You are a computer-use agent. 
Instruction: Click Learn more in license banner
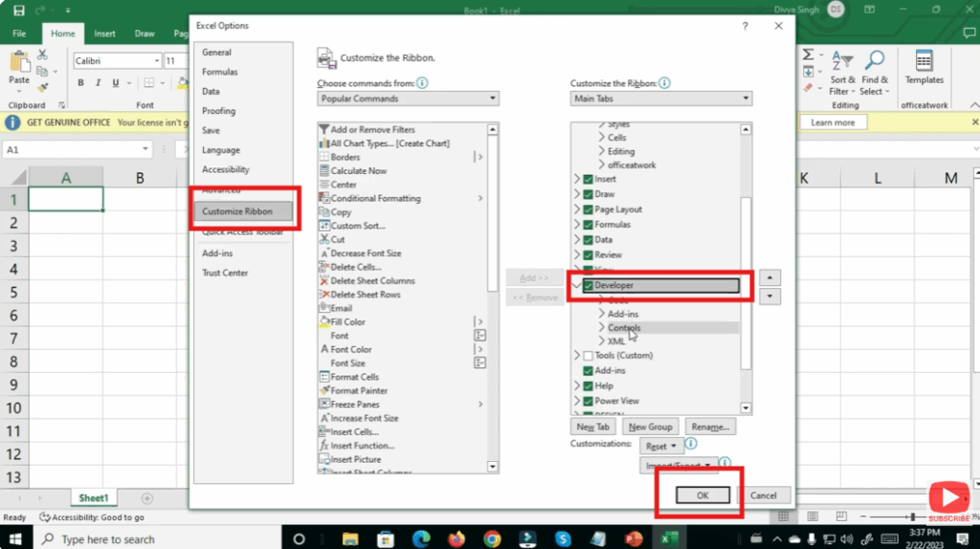(x=833, y=122)
